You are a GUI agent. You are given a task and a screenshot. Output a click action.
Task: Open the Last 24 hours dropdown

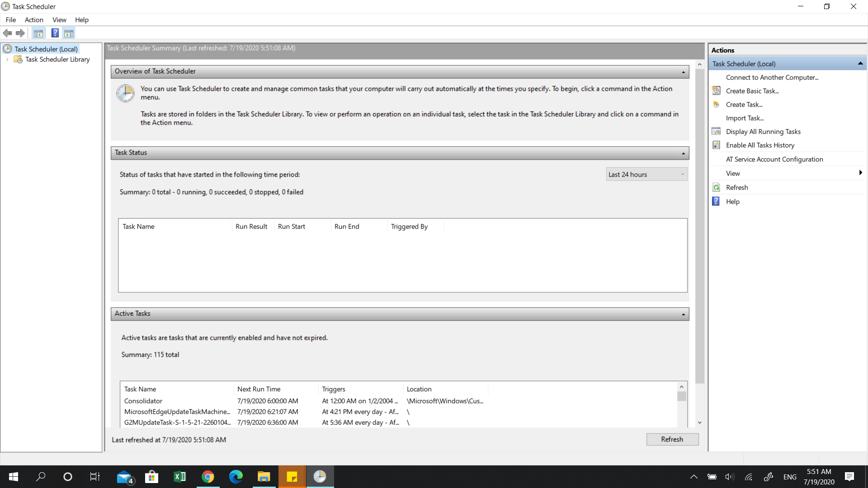[646, 174]
